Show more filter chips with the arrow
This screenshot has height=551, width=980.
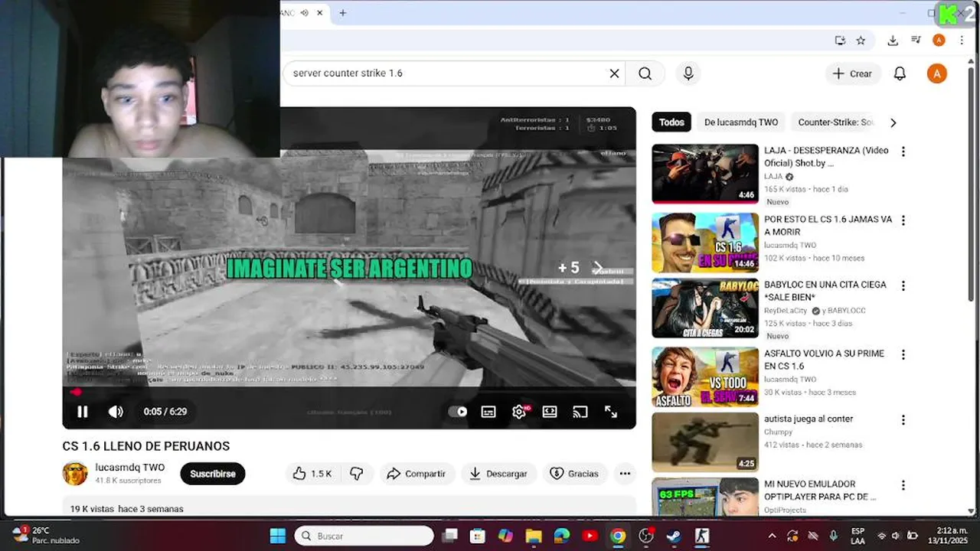tap(893, 122)
